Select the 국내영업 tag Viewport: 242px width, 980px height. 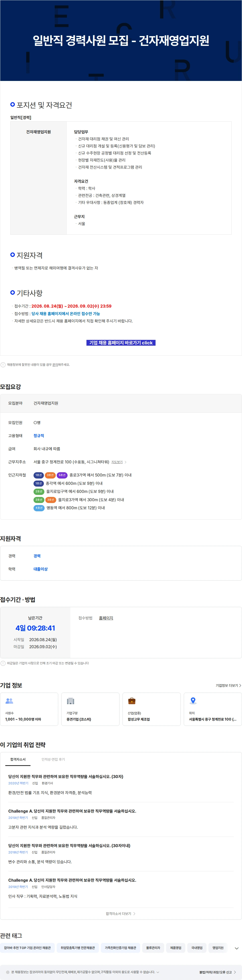(197, 948)
